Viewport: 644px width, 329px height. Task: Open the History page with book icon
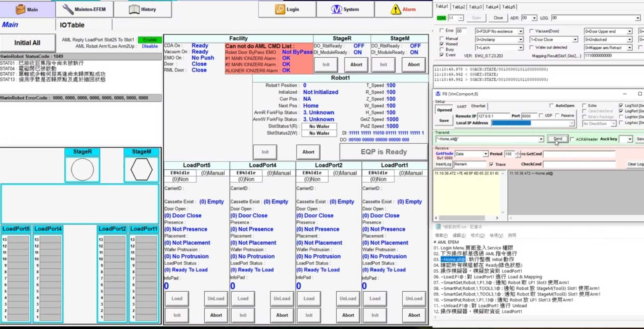point(143,9)
